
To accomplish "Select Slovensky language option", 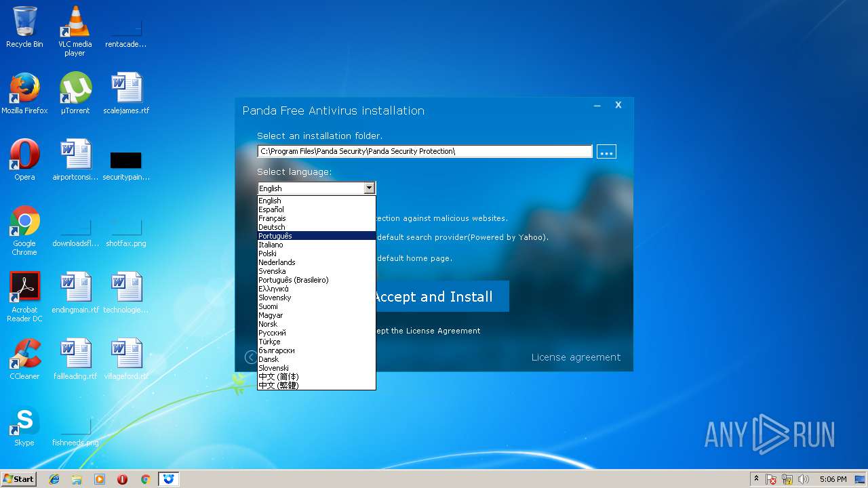I will click(317, 298).
